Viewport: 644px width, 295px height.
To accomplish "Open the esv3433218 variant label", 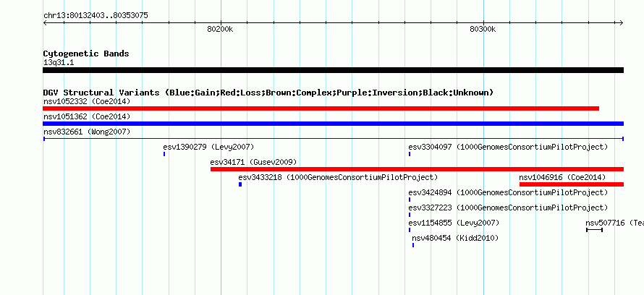I will tap(338, 177).
